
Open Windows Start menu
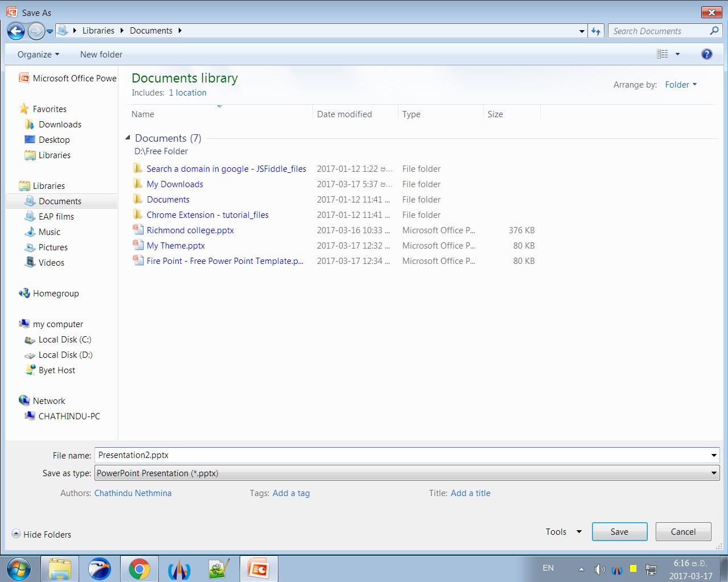[19, 568]
